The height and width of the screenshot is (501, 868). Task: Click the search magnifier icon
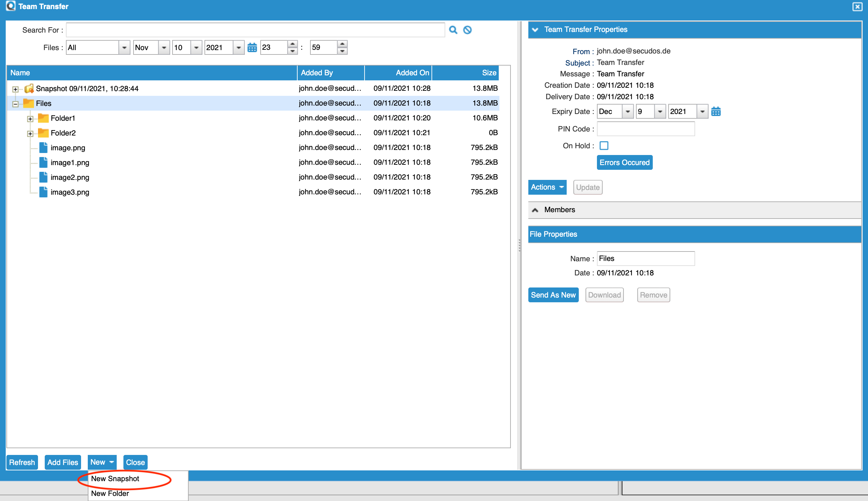pyautogui.click(x=453, y=30)
